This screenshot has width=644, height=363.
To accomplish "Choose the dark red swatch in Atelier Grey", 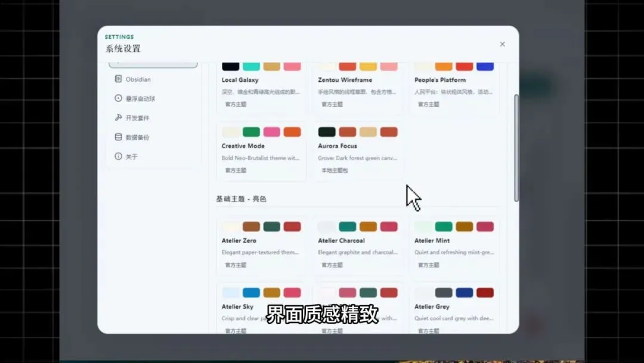I will (485, 293).
